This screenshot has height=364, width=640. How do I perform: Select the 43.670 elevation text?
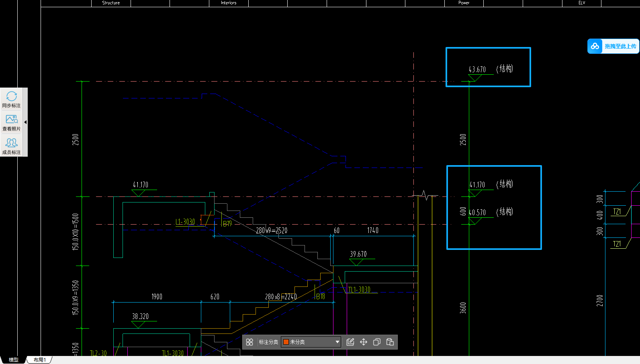pos(477,70)
